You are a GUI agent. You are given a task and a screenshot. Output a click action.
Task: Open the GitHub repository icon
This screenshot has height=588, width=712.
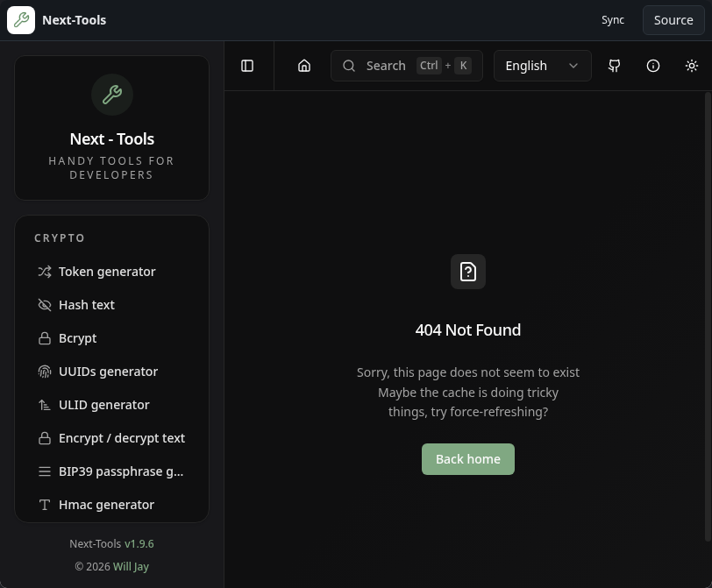click(615, 66)
